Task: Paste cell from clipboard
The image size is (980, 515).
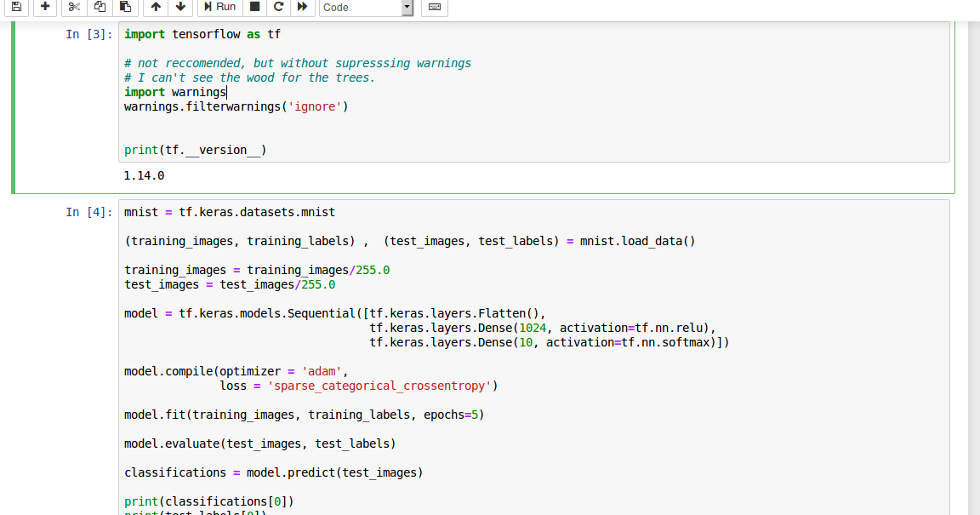Action: click(x=125, y=8)
